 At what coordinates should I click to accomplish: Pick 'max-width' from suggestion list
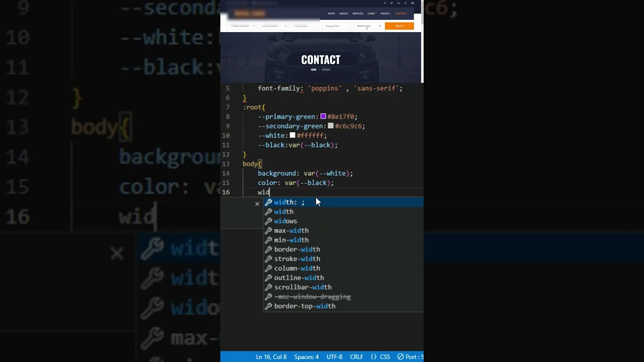tap(344, 231)
